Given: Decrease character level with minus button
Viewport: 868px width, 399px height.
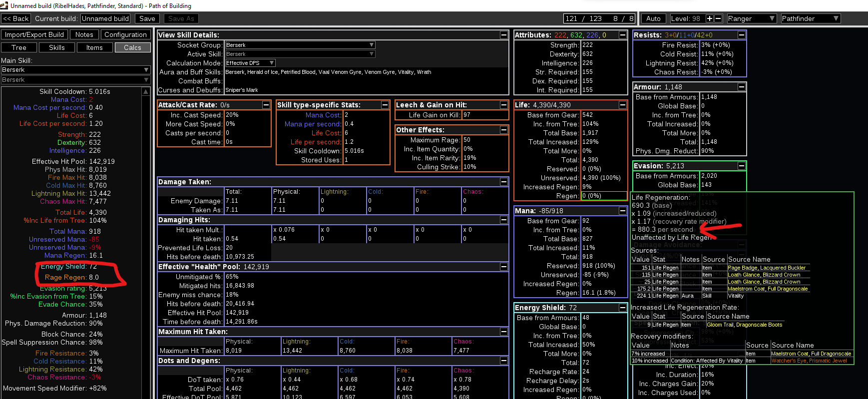Looking at the screenshot, I should pos(718,18).
